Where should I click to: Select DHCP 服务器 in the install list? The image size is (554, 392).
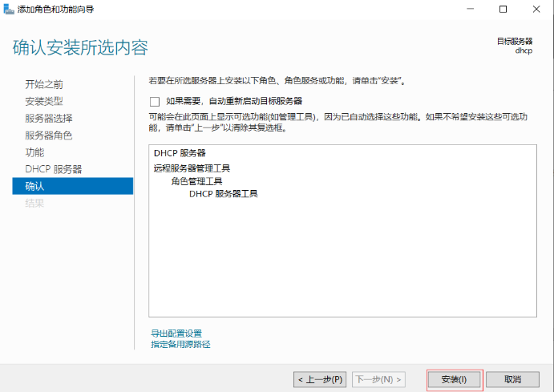click(x=180, y=153)
